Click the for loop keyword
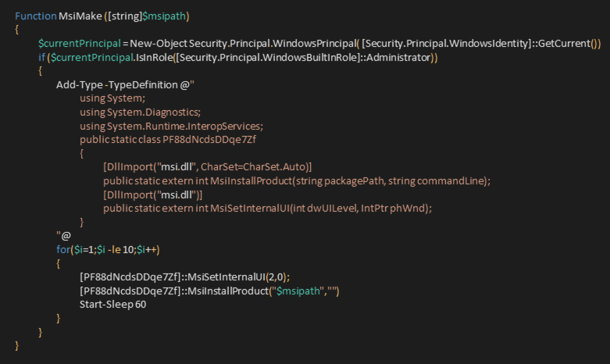610x364 pixels. 63,250
